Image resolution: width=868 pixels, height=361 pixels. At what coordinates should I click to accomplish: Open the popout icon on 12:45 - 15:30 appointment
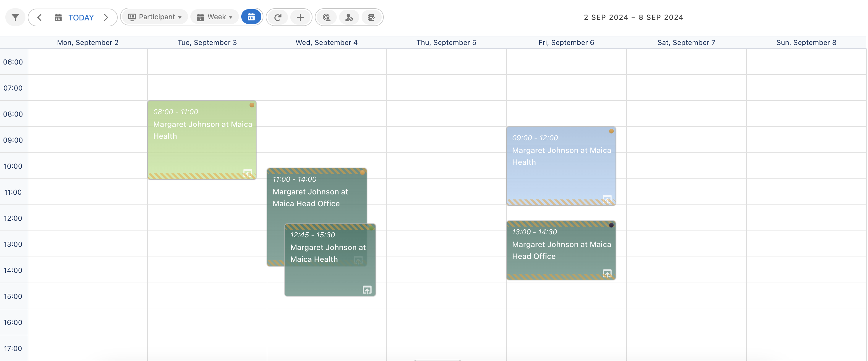[367, 290]
